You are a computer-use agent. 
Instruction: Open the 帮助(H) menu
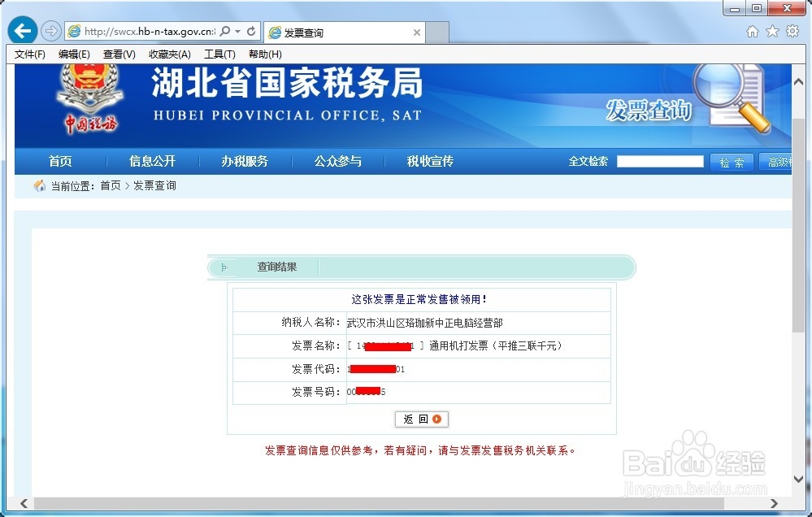point(263,54)
